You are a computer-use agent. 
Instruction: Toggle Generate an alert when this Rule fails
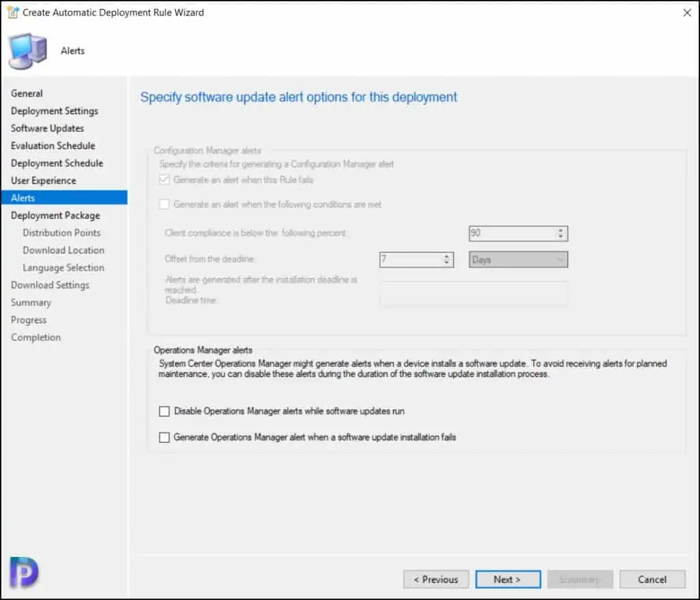[164, 180]
